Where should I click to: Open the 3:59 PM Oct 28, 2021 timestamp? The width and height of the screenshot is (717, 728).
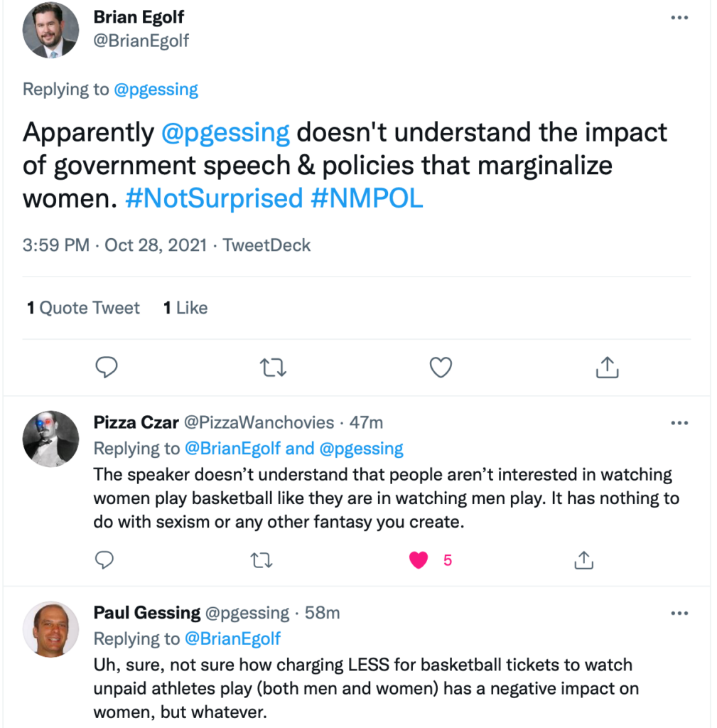(x=117, y=245)
